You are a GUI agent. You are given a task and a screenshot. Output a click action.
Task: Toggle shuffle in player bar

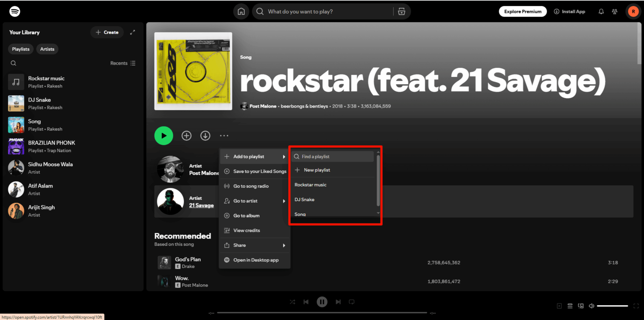[x=292, y=302]
